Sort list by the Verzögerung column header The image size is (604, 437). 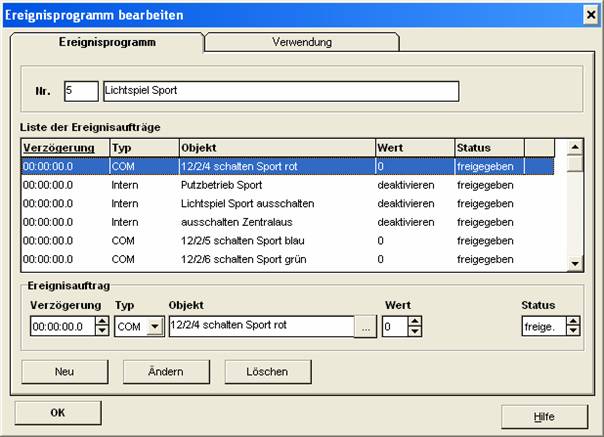tap(64, 148)
